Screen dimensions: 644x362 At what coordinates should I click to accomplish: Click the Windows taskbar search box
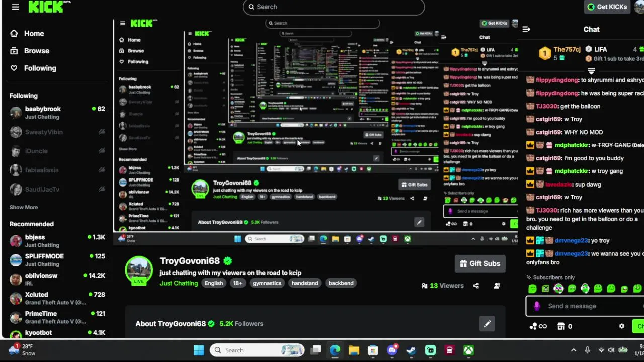[258, 350]
